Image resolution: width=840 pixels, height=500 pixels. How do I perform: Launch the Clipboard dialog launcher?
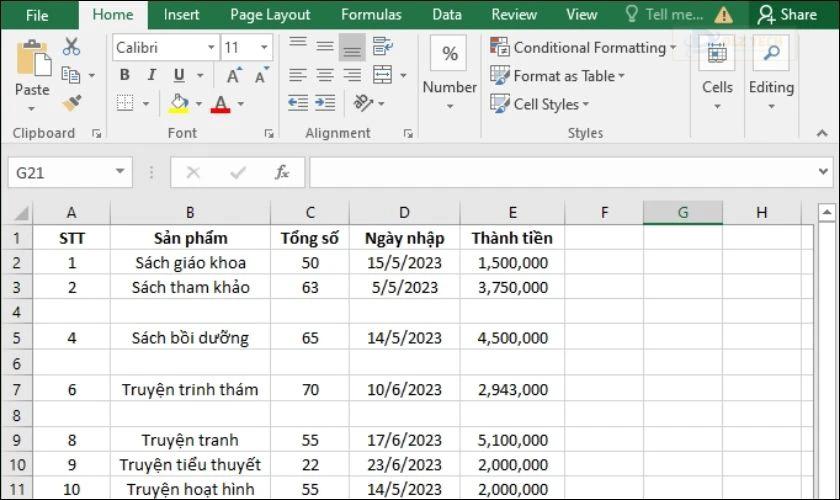point(96,133)
